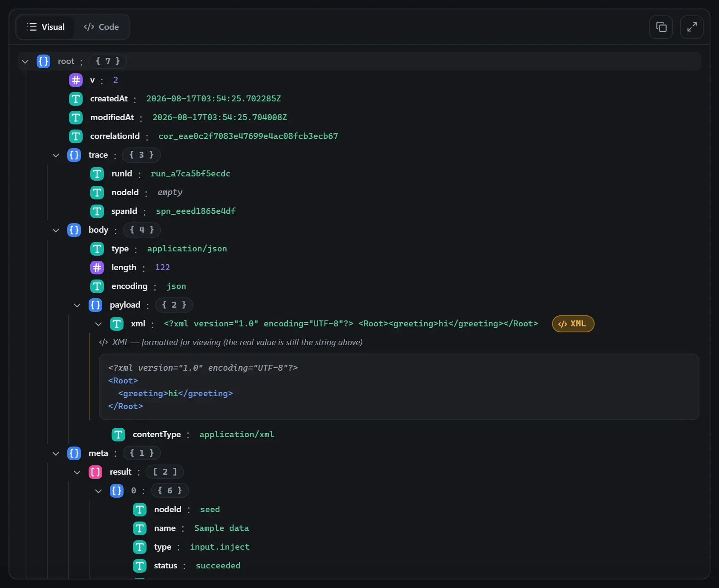This screenshot has width=719, height=588.
Task: Click the object icon beside index 0
Action: [x=117, y=491]
